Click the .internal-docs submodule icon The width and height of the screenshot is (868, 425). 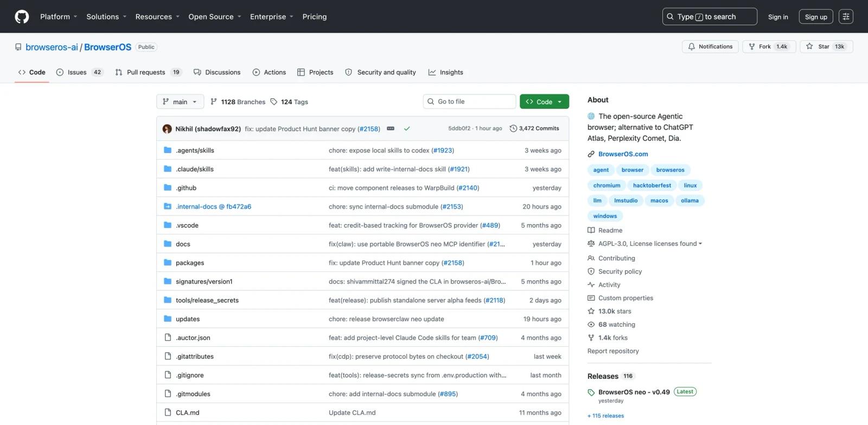[168, 207]
